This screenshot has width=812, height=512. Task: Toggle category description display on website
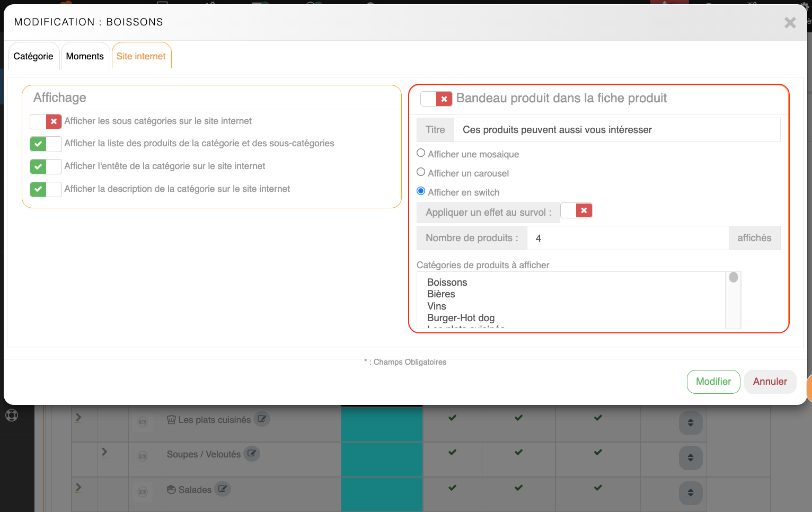[46, 189]
